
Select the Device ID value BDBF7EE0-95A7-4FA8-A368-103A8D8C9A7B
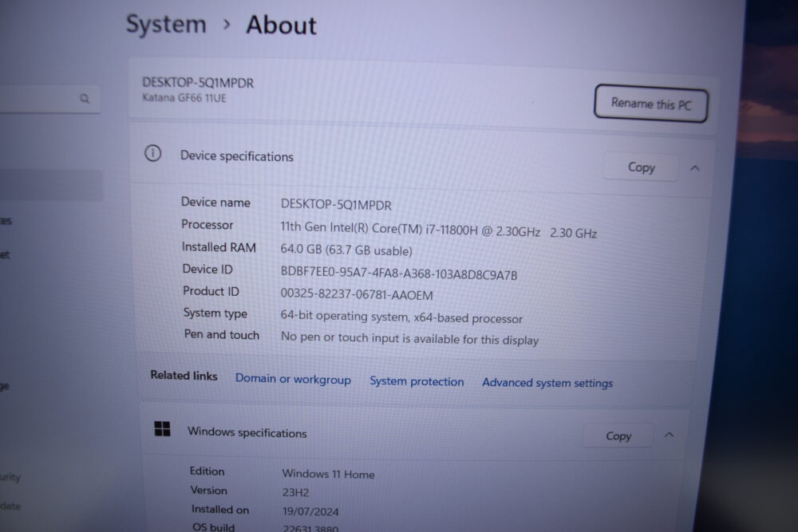point(399,273)
